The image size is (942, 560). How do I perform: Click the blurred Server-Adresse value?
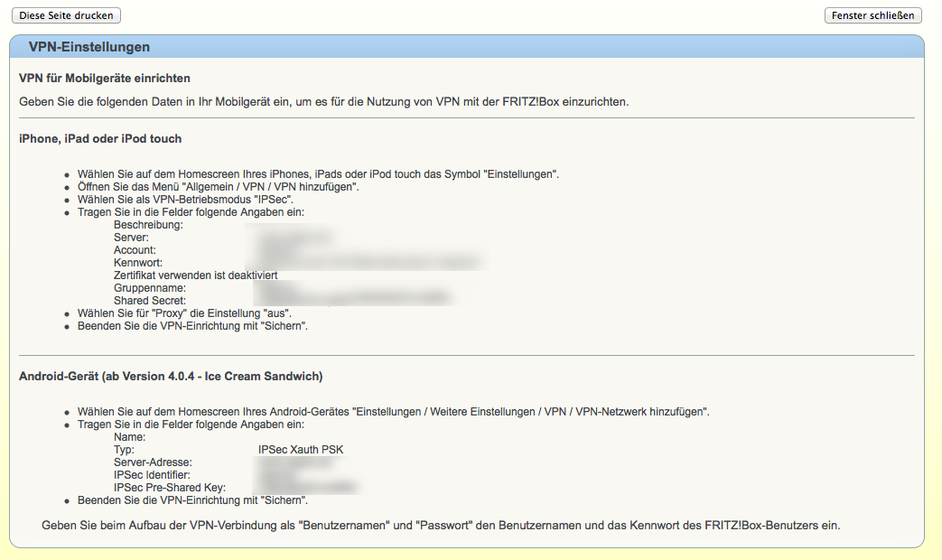click(x=298, y=462)
